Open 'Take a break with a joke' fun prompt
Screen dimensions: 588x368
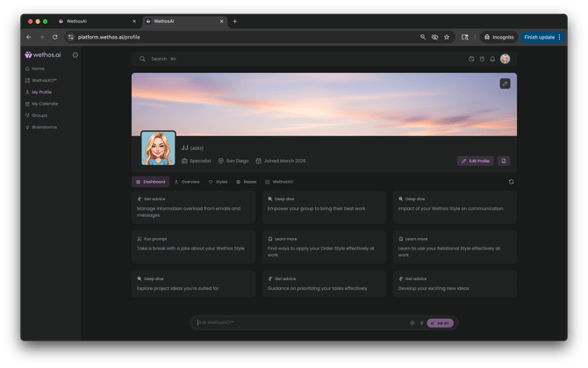tap(193, 247)
